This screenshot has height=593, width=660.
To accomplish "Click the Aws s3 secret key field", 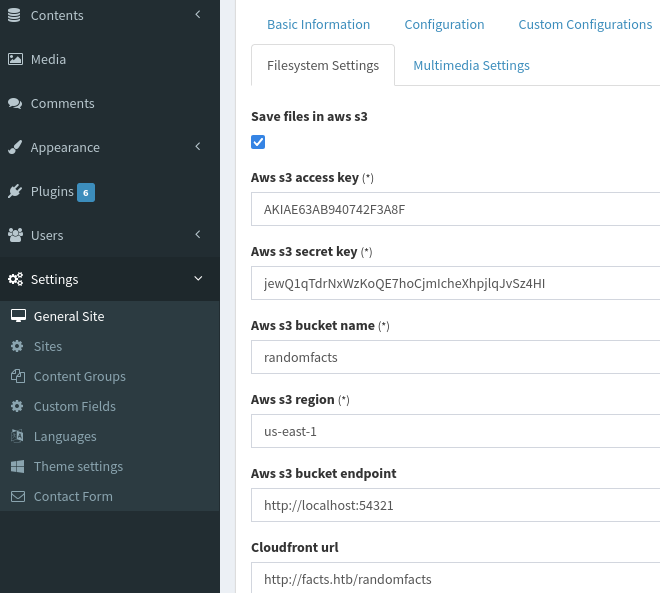I will pos(455,283).
